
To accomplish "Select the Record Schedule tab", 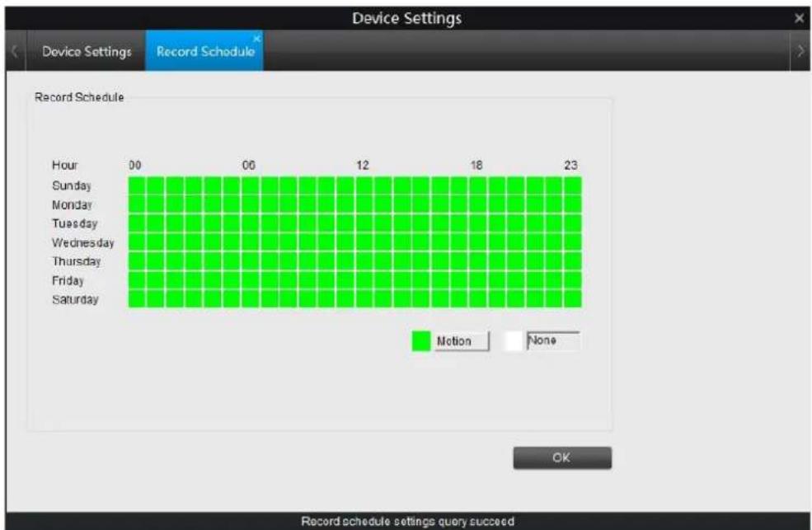I will click(205, 51).
